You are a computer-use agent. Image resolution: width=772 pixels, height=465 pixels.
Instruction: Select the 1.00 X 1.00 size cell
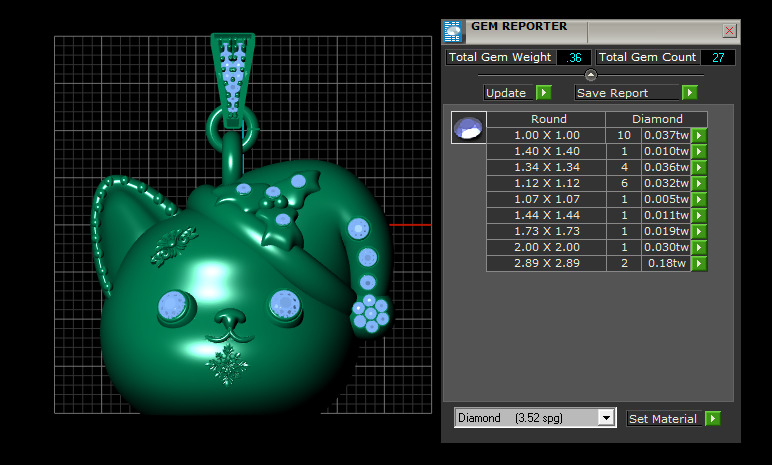(x=546, y=135)
